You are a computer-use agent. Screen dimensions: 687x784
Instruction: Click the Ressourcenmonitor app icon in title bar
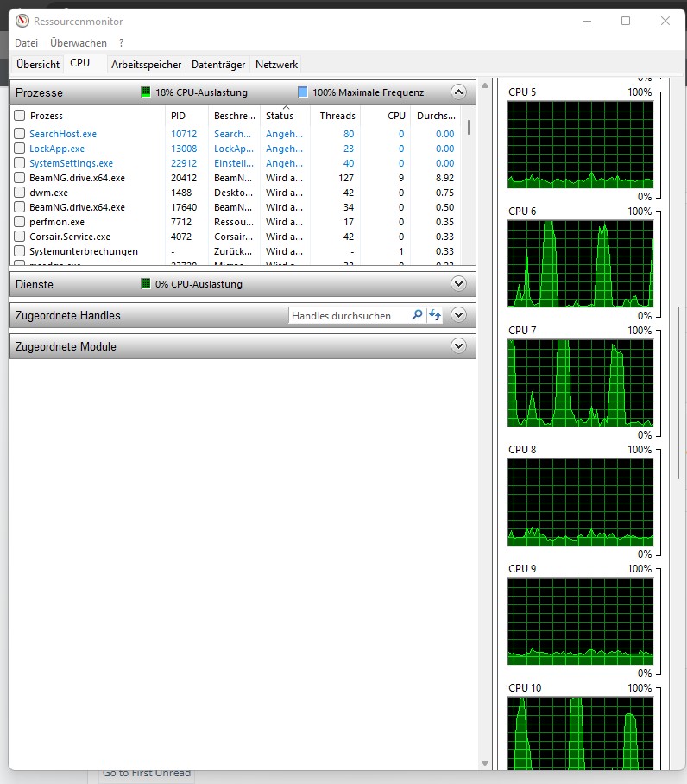click(x=22, y=21)
